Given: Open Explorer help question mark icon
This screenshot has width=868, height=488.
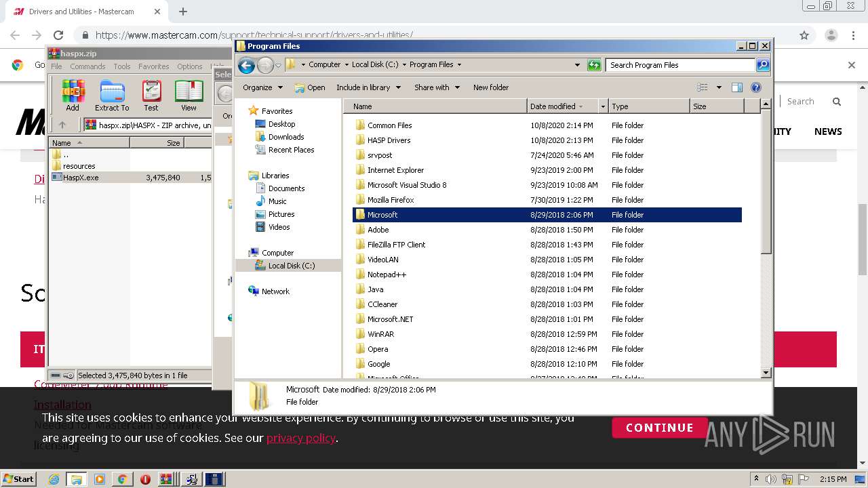Looking at the screenshot, I should click(756, 87).
